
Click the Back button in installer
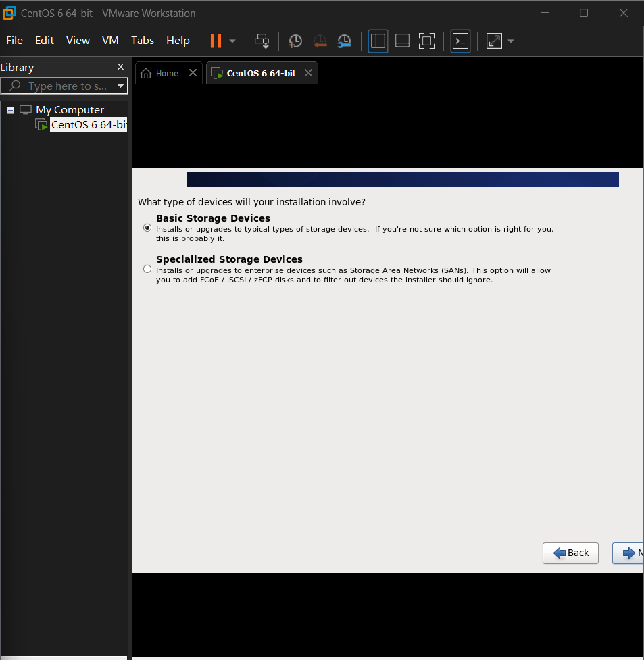click(571, 553)
